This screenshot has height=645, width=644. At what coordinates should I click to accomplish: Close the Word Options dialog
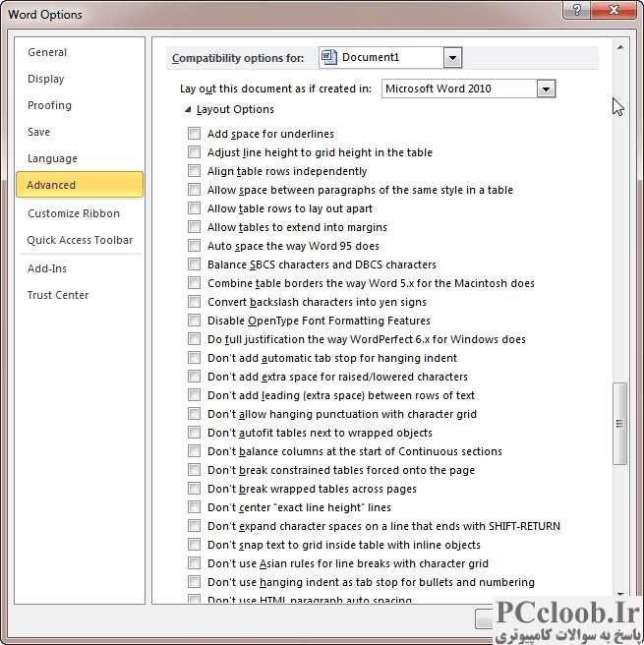click(x=615, y=10)
